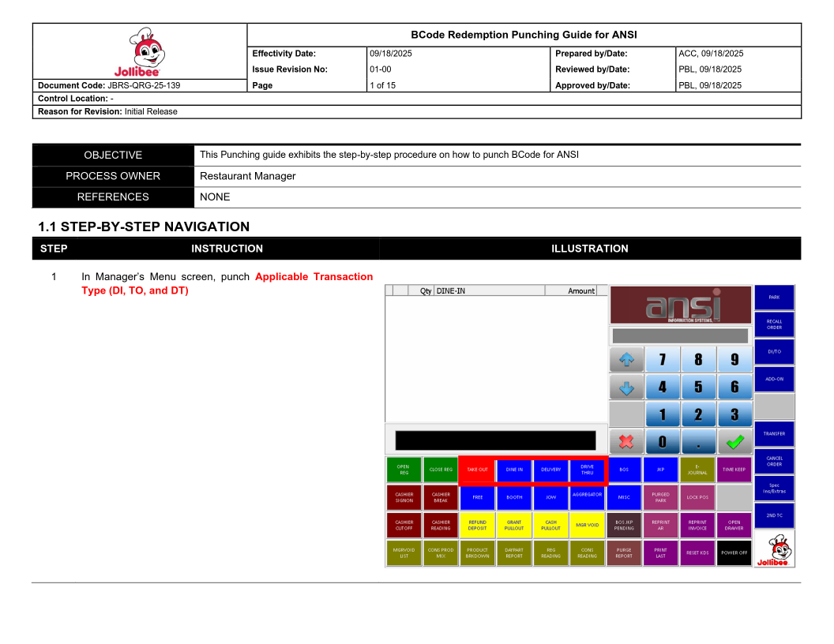This screenshot has height=644, width=834.
Task: Click the blue down arrow on the keypad
Action: pos(626,388)
